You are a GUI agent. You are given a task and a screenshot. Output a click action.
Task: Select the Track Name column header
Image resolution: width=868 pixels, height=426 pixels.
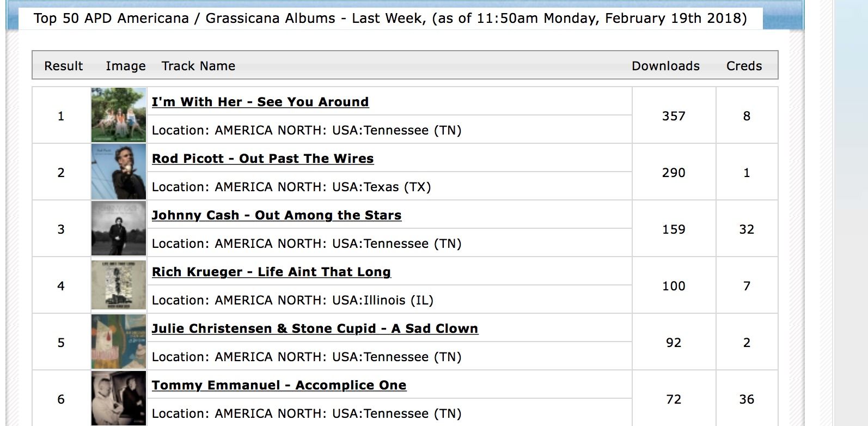198,66
